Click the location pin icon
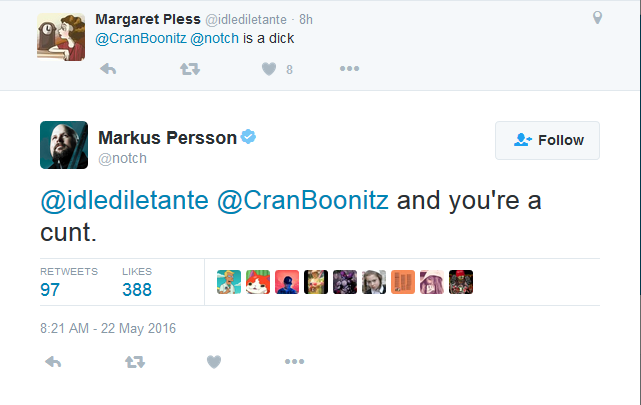The image size is (641, 405). [x=597, y=18]
